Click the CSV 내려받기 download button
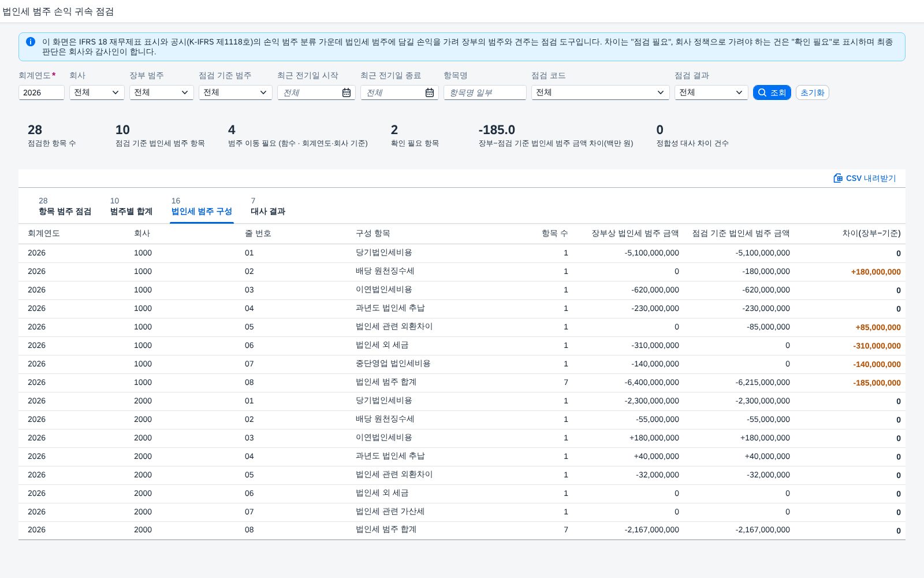This screenshot has height=578, width=924. click(x=865, y=178)
